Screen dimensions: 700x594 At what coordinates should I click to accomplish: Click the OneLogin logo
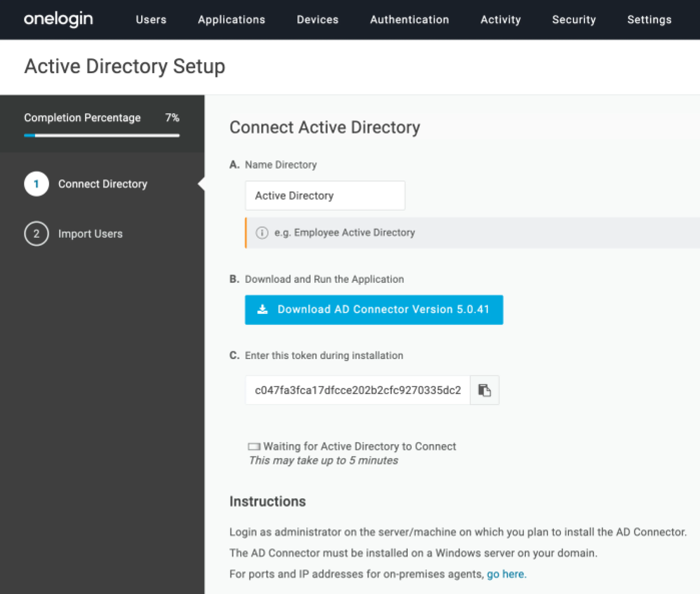click(58, 19)
